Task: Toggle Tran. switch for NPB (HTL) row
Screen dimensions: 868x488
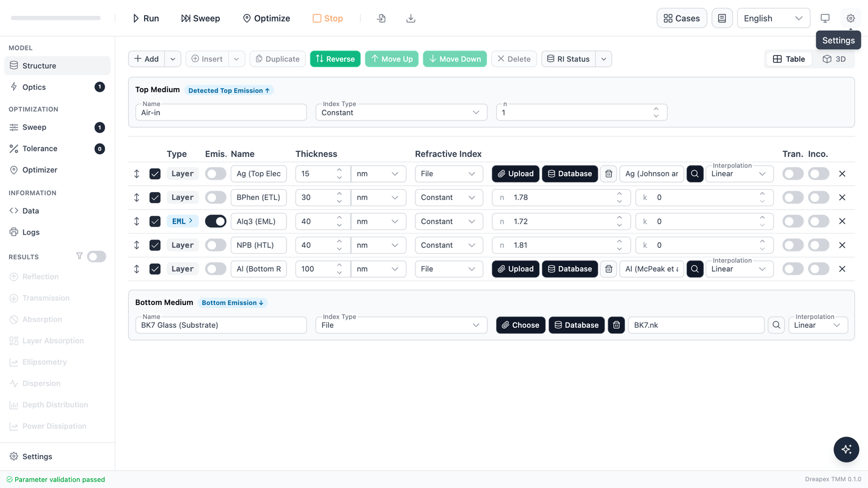Action: point(793,245)
